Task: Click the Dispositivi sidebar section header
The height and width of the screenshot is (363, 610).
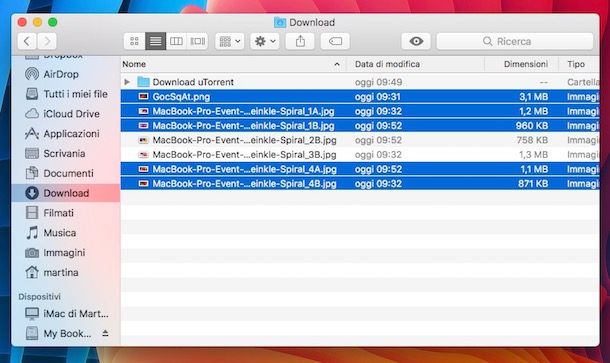Action: click(x=39, y=296)
